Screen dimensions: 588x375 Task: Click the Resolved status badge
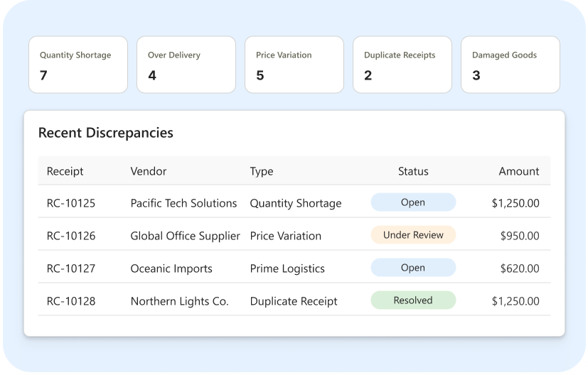pyautogui.click(x=413, y=300)
